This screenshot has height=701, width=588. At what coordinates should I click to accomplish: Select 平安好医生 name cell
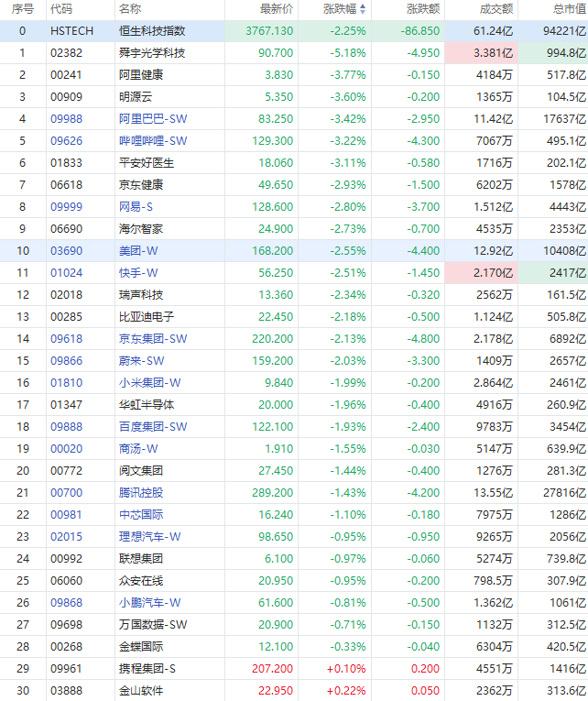click(x=147, y=163)
